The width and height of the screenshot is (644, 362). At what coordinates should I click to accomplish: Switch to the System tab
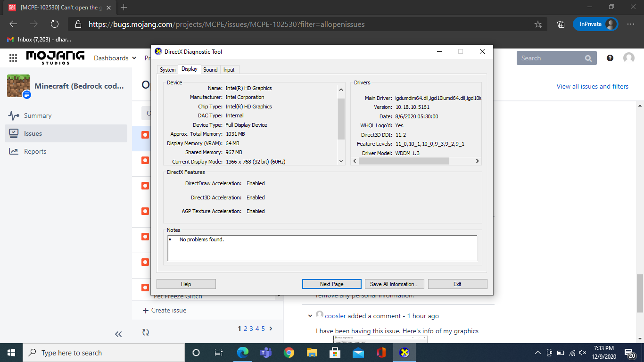pyautogui.click(x=167, y=70)
